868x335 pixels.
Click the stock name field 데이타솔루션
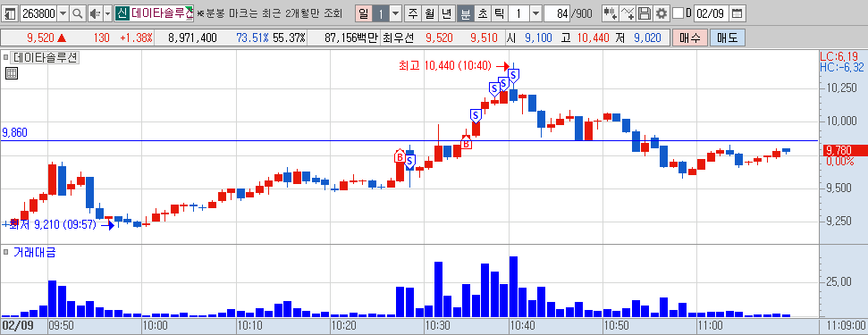[162, 13]
